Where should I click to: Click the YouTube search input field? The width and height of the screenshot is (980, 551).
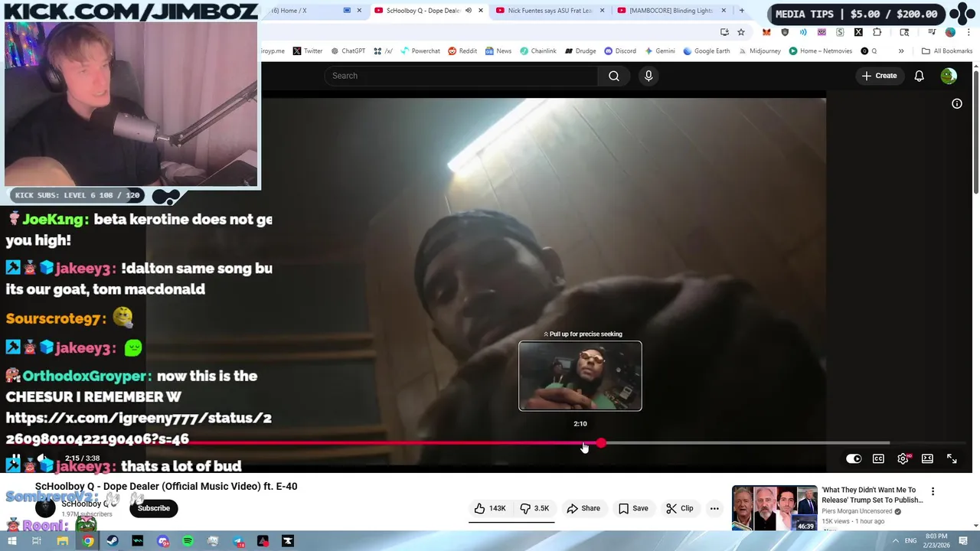[x=462, y=76]
